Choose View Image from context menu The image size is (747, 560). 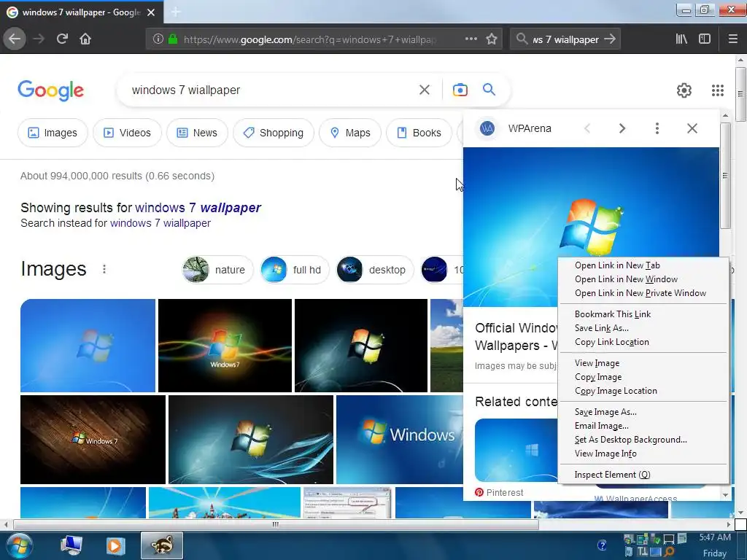[643, 363]
